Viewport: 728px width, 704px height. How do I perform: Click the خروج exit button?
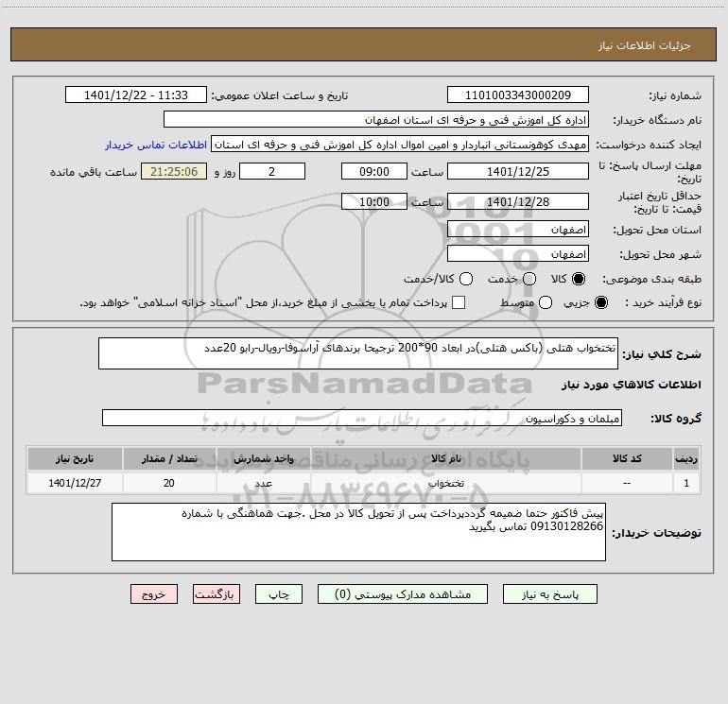coord(154,594)
